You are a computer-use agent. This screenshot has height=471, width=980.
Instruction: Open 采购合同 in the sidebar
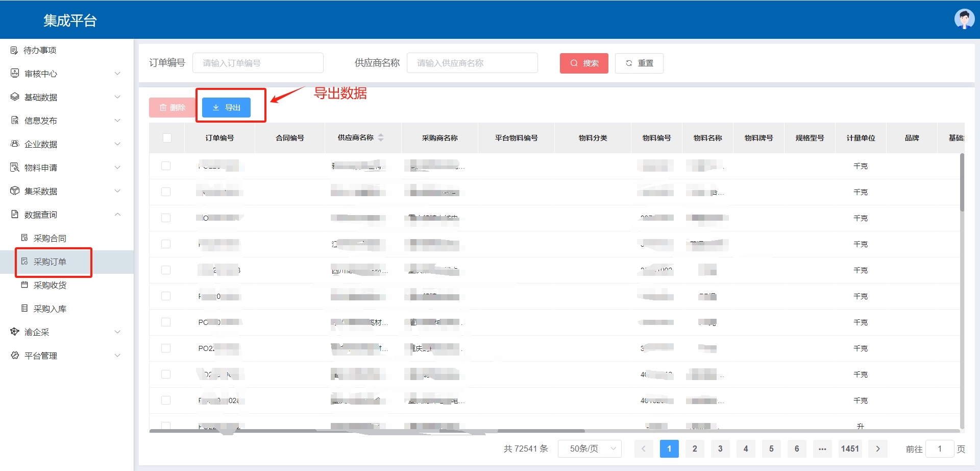click(x=50, y=238)
